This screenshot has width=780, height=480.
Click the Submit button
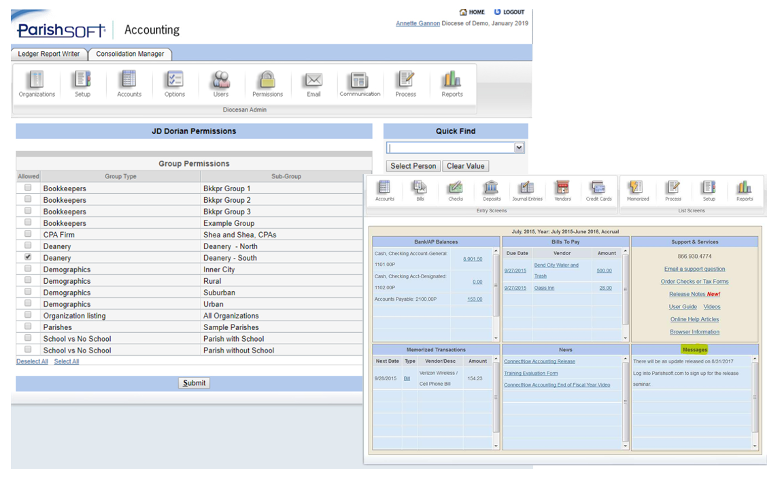tap(194, 383)
